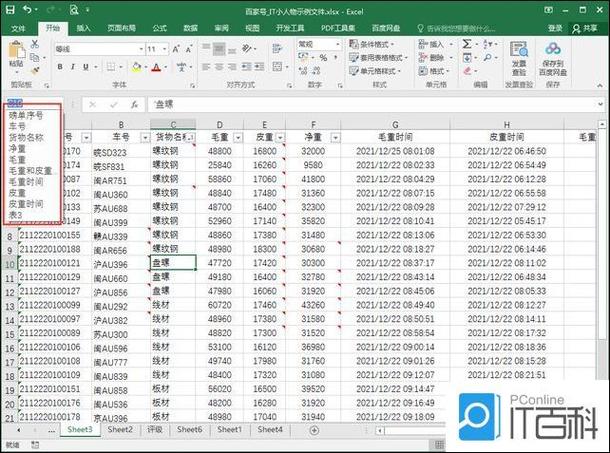Toggle merge and center cells
Image resolution: width=610 pixels, height=453 pixels.
coord(277,67)
